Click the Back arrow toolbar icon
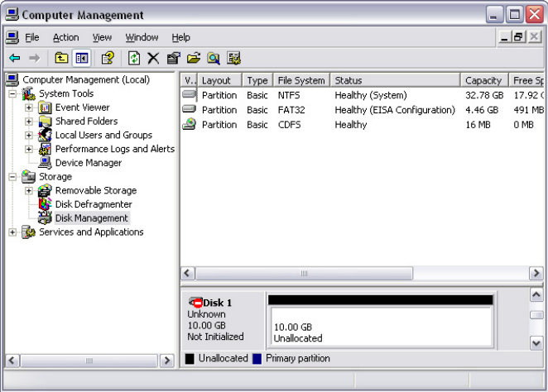This screenshot has height=392, width=548. click(15, 58)
